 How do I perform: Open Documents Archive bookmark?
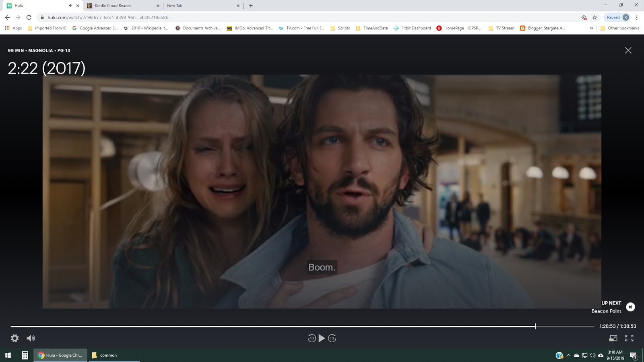pyautogui.click(x=198, y=28)
